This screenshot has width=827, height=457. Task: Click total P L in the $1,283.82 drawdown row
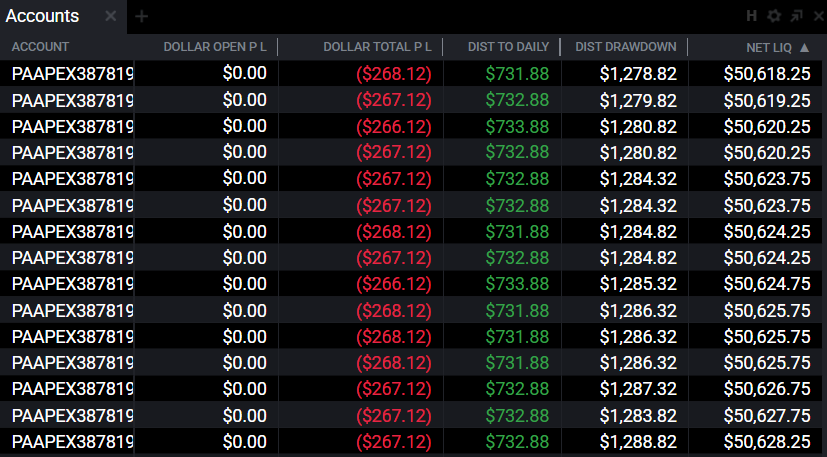pos(394,415)
